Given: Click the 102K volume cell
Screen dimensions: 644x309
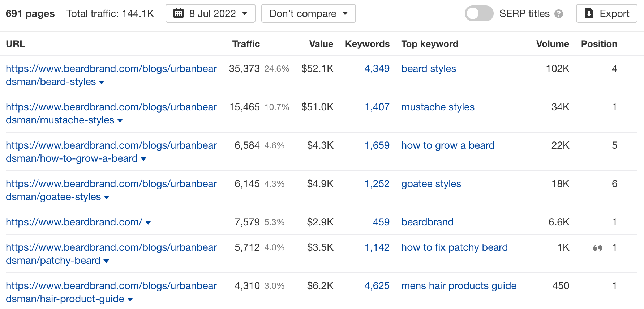Looking at the screenshot, I should (558, 69).
